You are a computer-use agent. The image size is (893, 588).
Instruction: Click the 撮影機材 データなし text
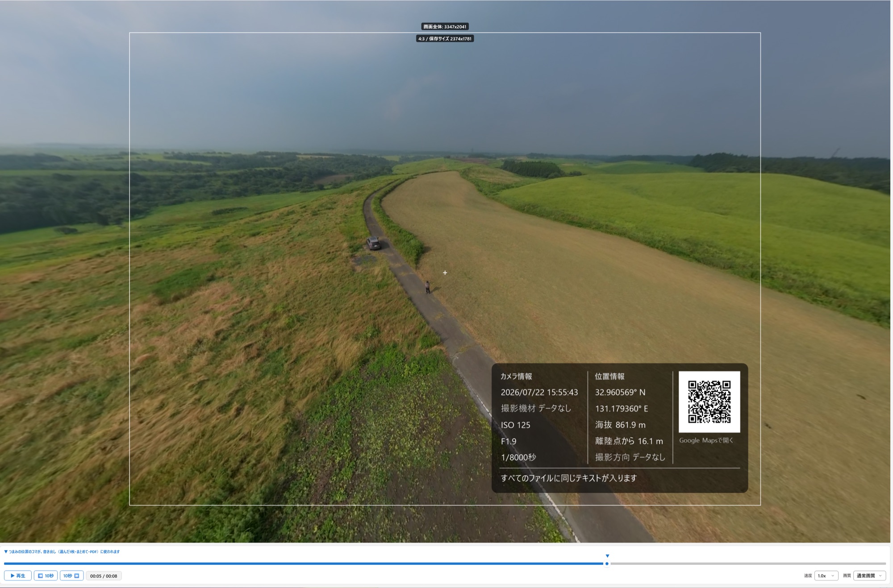pyautogui.click(x=536, y=408)
